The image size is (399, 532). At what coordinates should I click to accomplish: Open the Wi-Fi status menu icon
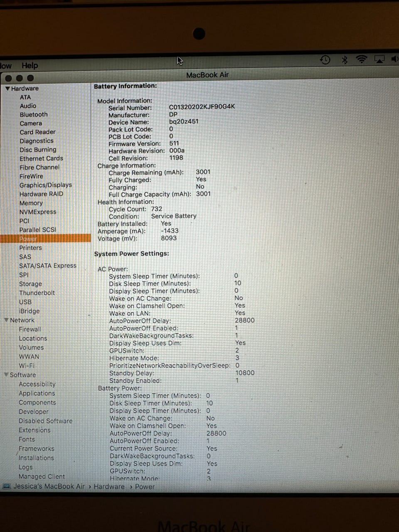[x=362, y=59]
